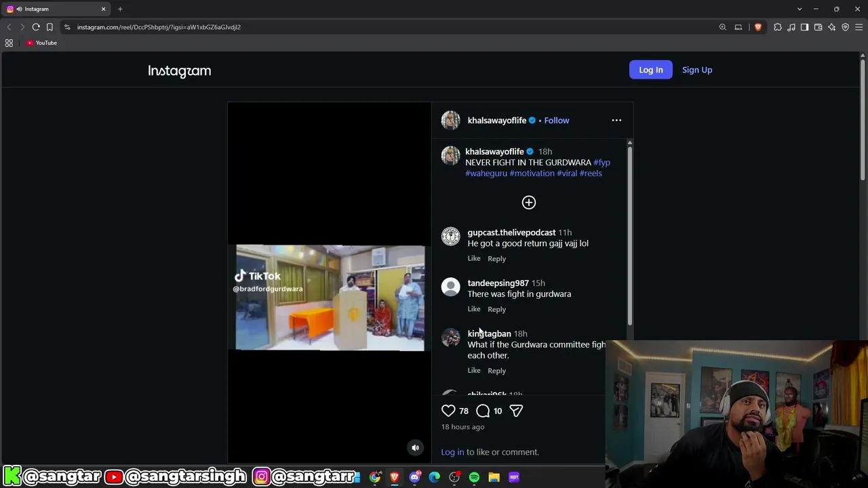
Task: Open Google Chrome from the taskbar
Action: pos(375,477)
